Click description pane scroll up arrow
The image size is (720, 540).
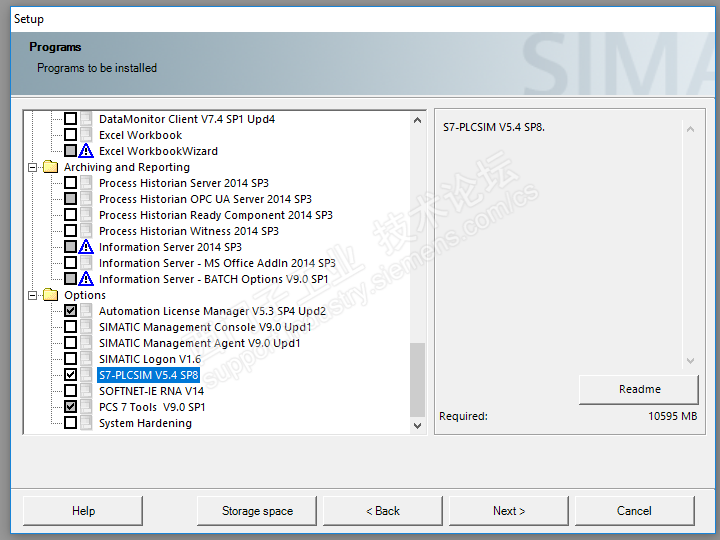(x=690, y=129)
